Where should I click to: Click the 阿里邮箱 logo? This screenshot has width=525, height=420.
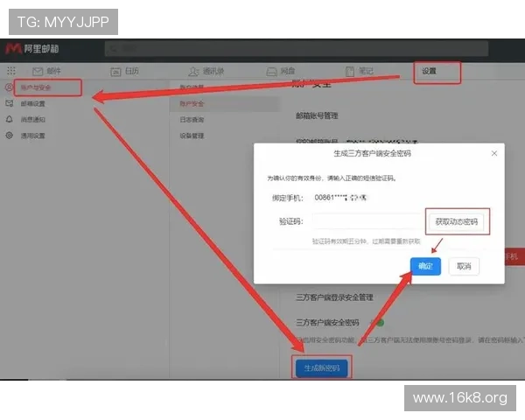[32, 49]
